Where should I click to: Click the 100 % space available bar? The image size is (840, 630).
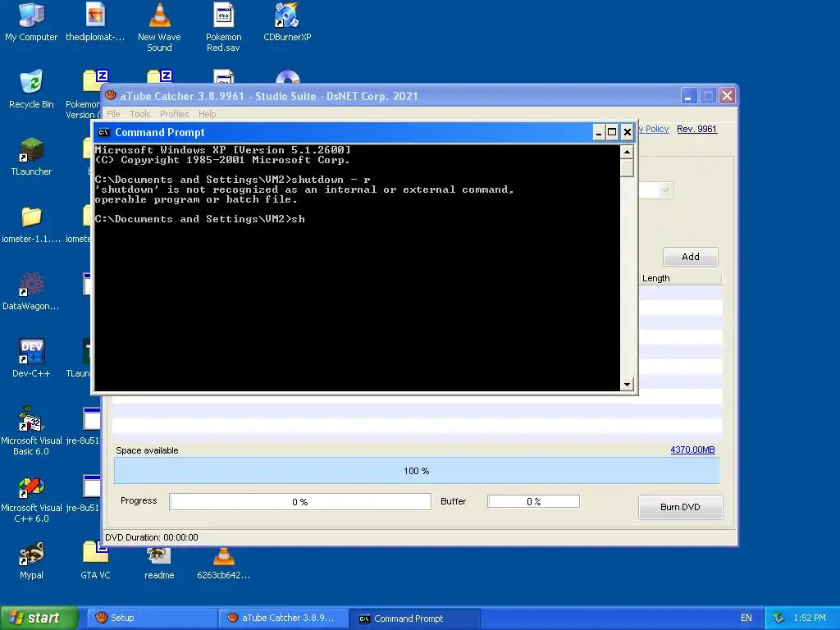pyautogui.click(x=417, y=470)
